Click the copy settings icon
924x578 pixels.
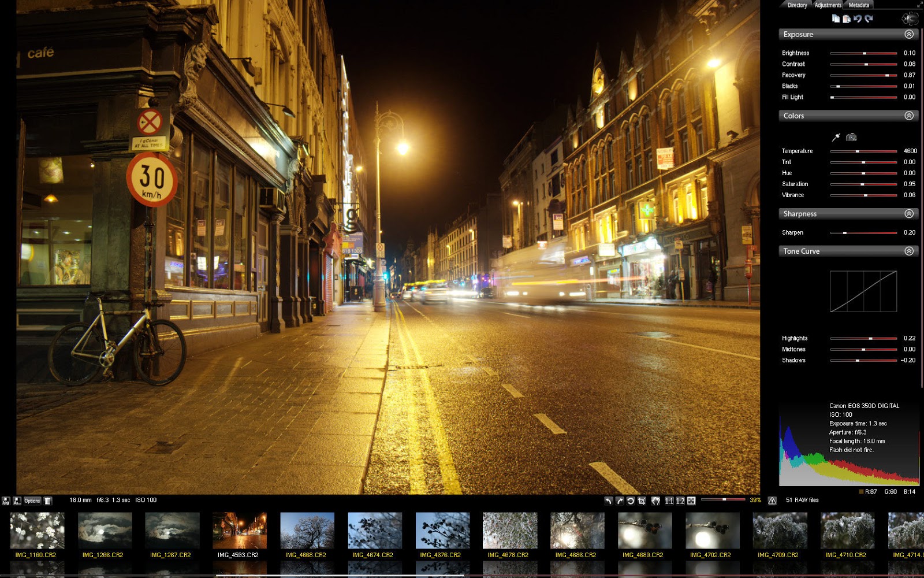(x=836, y=18)
